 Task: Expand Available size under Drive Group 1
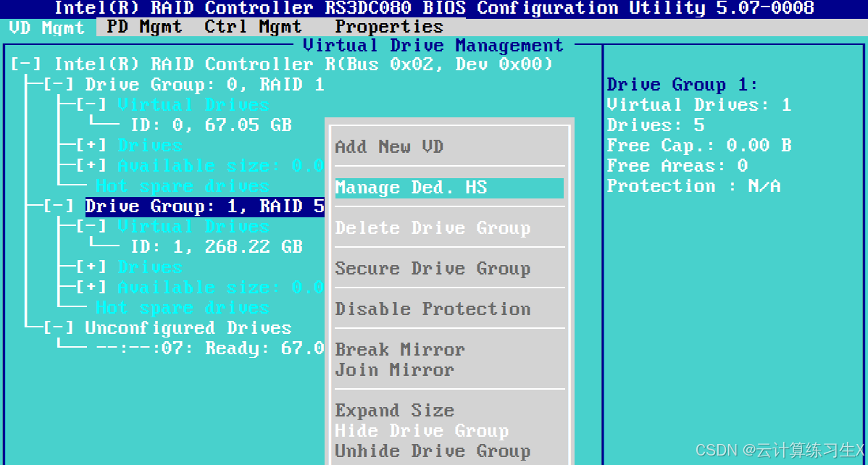91,288
